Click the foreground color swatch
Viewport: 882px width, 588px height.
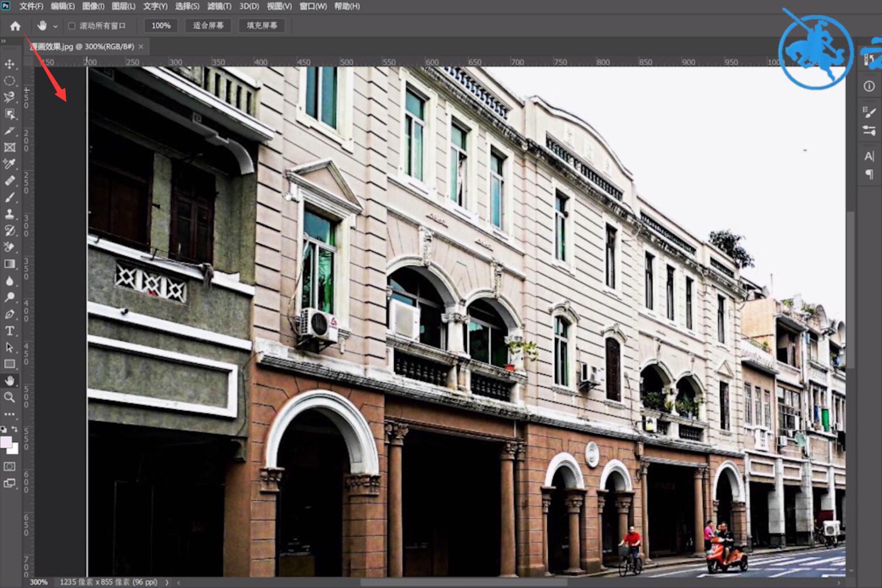coord(6,442)
